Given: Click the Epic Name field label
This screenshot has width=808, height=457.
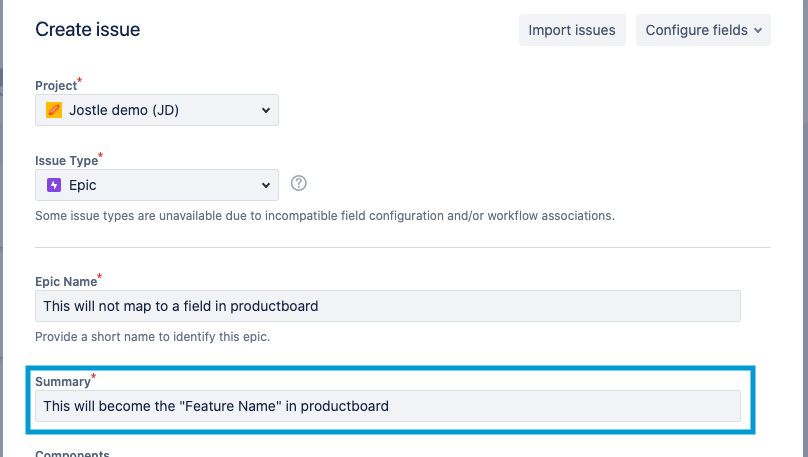Looking at the screenshot, I should pyautogui.click(x=66, y=281).
